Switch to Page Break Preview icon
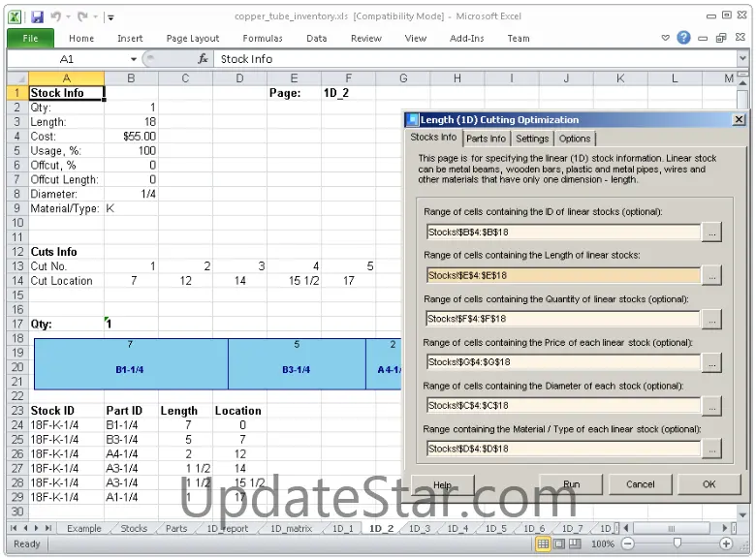 coord(575,544)
